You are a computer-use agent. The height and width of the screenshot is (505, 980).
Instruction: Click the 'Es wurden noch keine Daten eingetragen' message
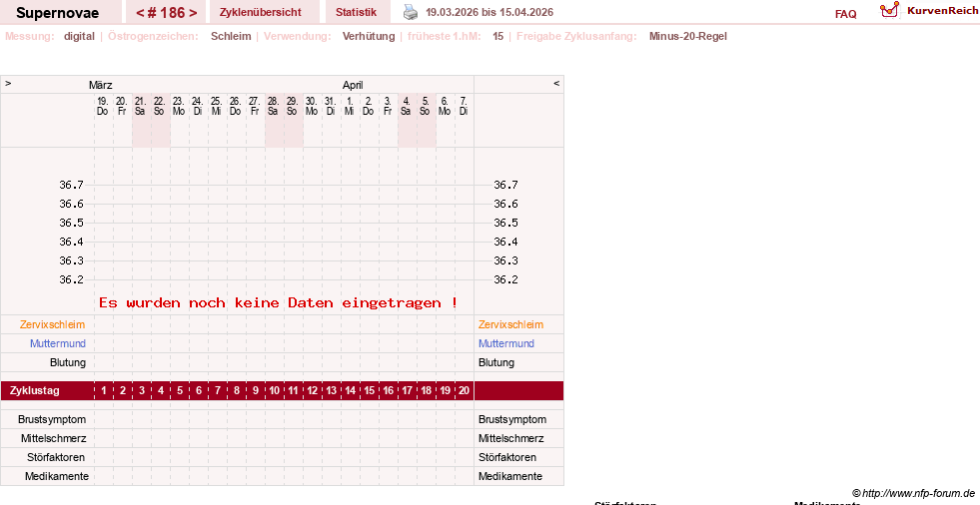278,302
